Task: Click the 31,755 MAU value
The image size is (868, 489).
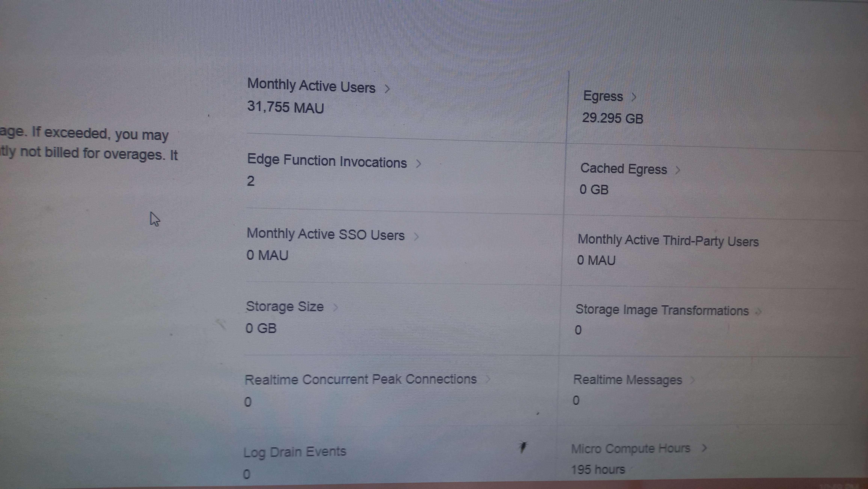Action: click(285, 107)
